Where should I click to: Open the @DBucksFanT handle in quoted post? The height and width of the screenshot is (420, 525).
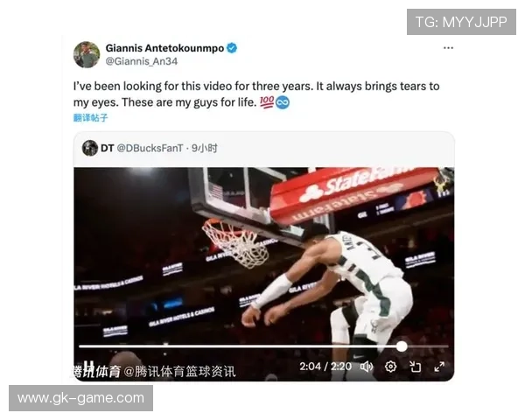pyautogui.click(x=150, y=148)
